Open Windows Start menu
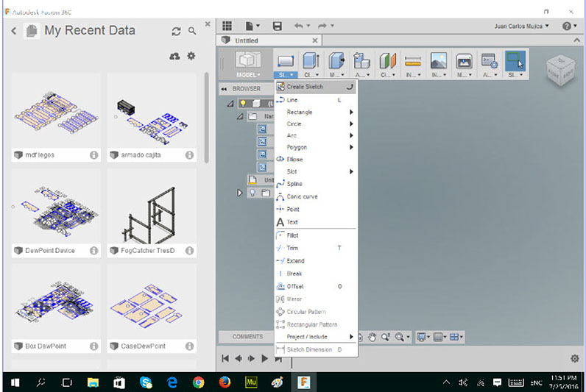 click(15, 382)
